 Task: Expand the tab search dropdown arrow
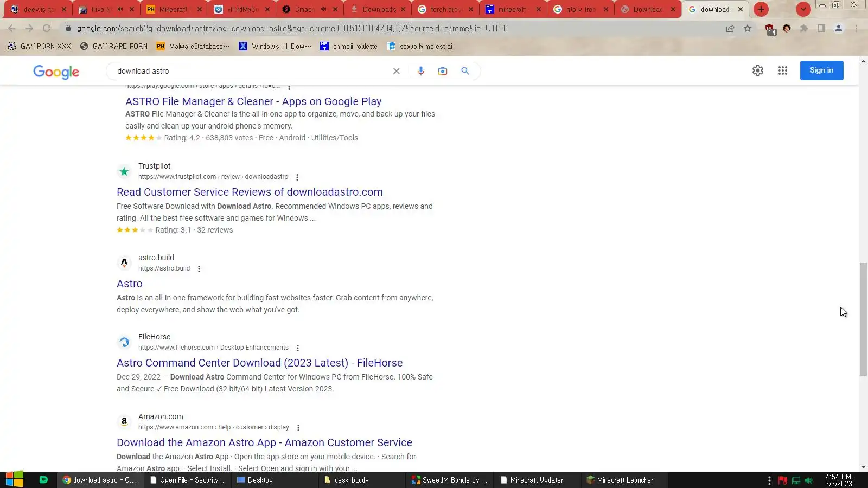[x=803, y=9]
